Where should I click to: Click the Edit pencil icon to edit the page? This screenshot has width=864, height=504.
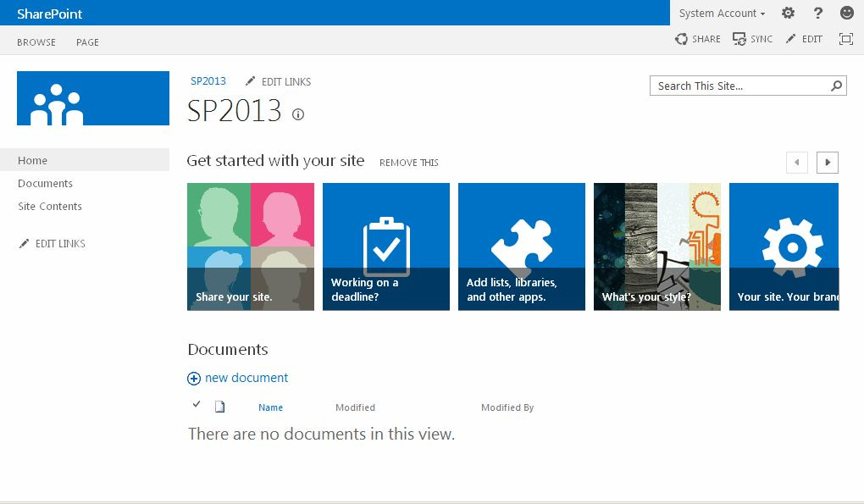(791, 39)
